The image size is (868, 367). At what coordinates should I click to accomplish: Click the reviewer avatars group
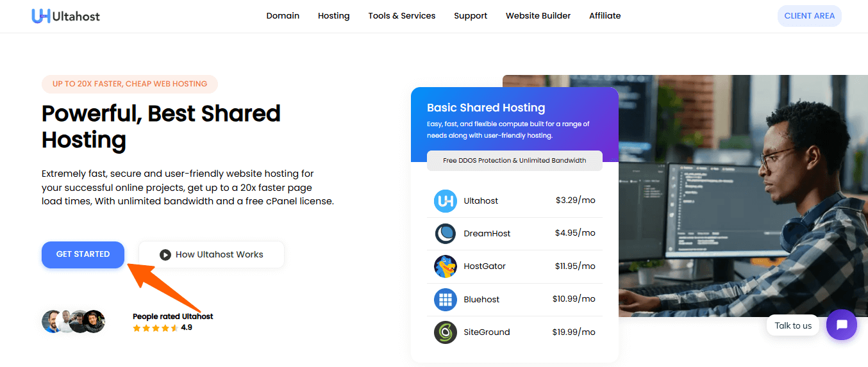coord(73,322)
